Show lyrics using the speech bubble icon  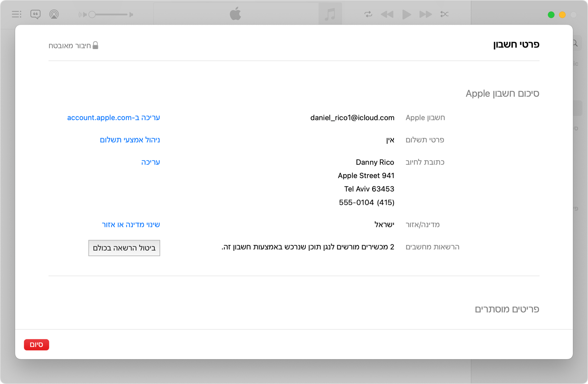pyautogui.click(x=35, y=14)
